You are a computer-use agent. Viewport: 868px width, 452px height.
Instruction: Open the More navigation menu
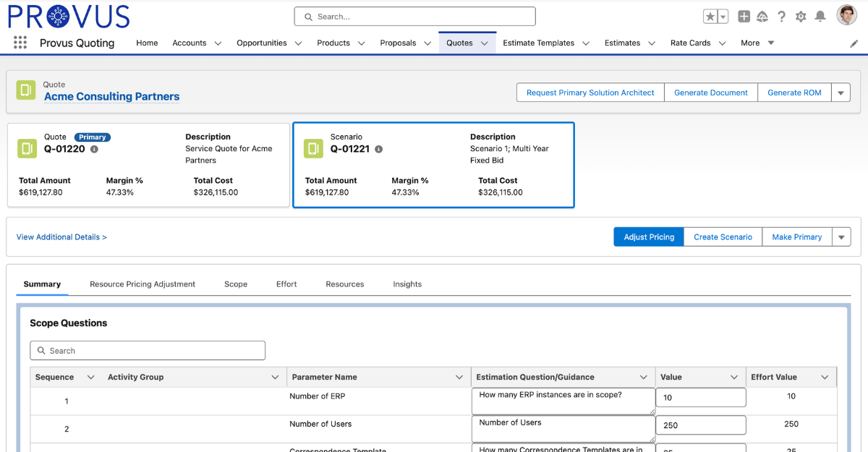coord(757,43)
